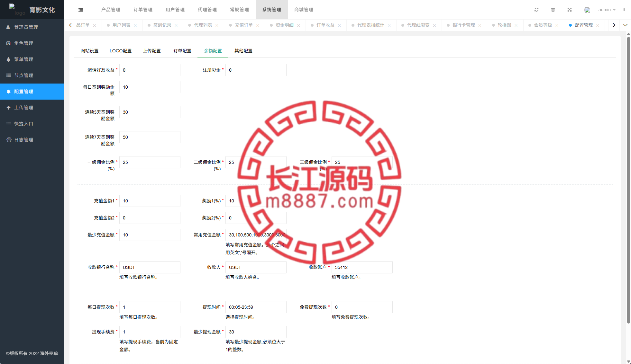The image size is (631, 364).
Task: Close the 会员等级 tab
Action: tap(557, 25)
